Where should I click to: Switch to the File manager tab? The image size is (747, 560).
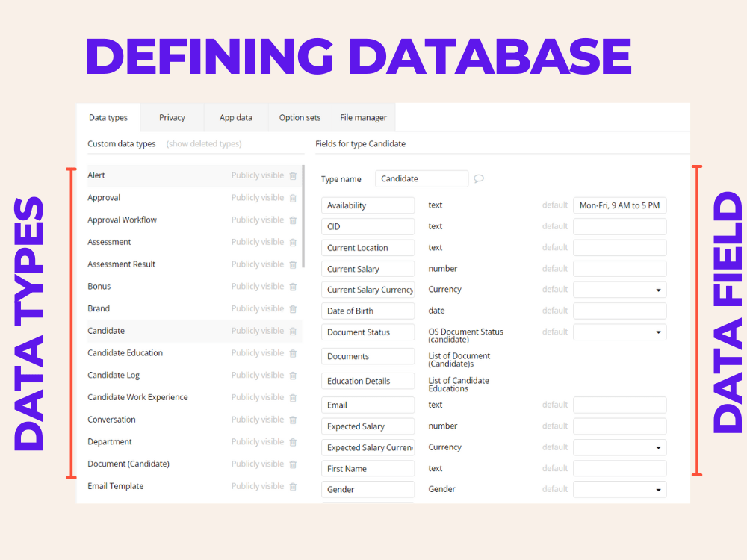pyautogui.click(x=363, y=117)
